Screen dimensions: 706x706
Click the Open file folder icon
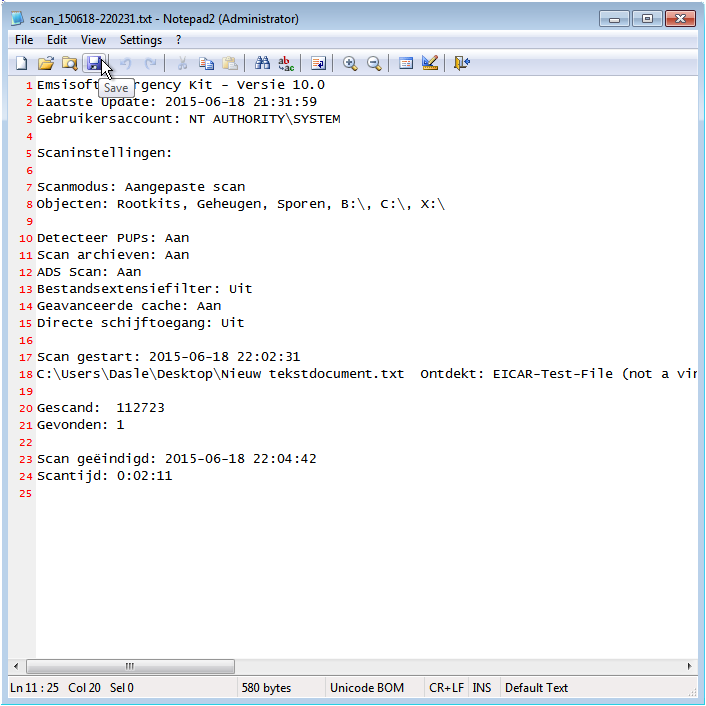click(x=45, y=63)
